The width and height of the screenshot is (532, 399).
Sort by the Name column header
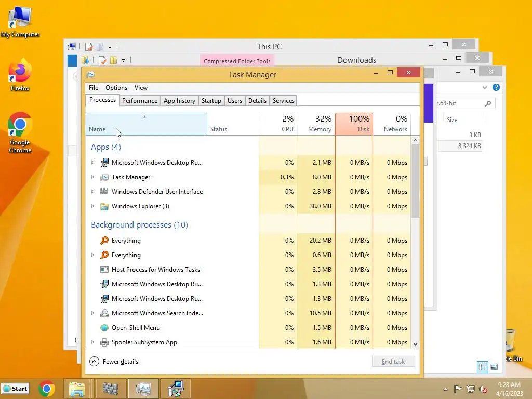point(146,124)
